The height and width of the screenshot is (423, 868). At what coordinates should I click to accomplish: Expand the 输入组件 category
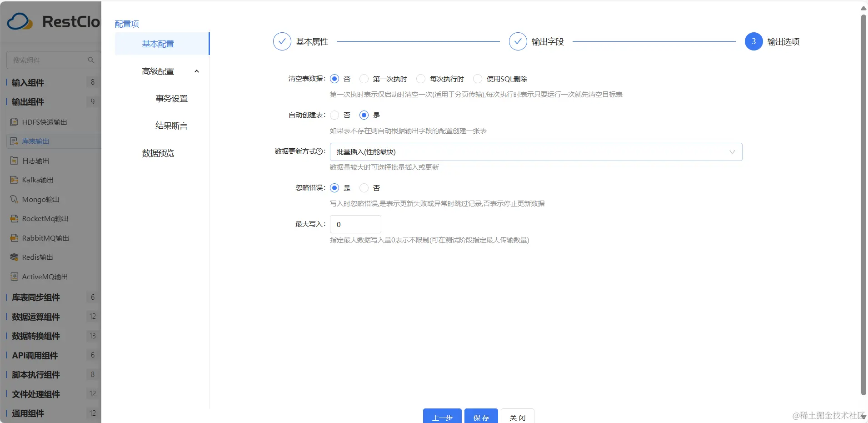click(27, 82)
